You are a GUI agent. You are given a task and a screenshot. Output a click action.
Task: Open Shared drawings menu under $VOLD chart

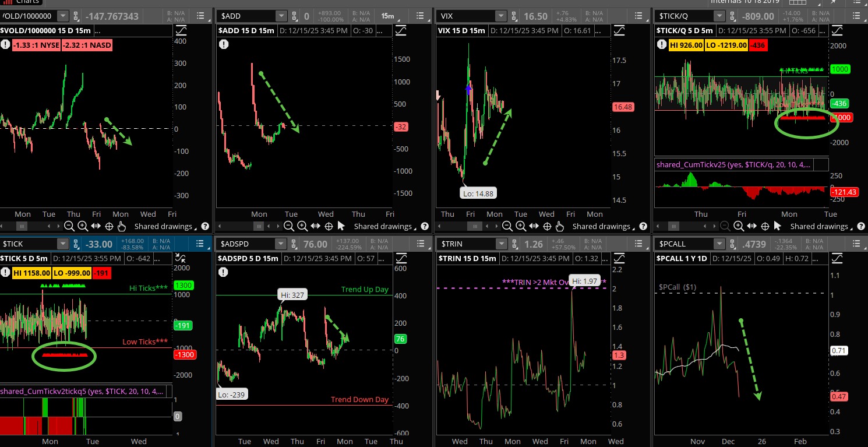coord(163,226)
